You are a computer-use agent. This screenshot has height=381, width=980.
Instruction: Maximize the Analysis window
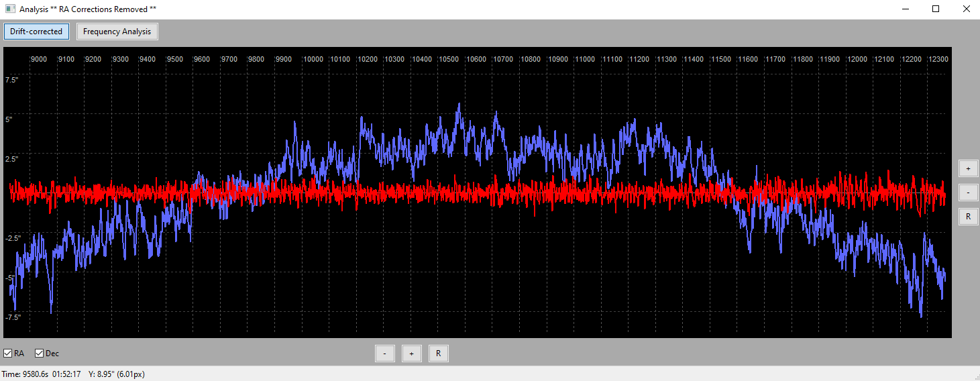(936, 9)
